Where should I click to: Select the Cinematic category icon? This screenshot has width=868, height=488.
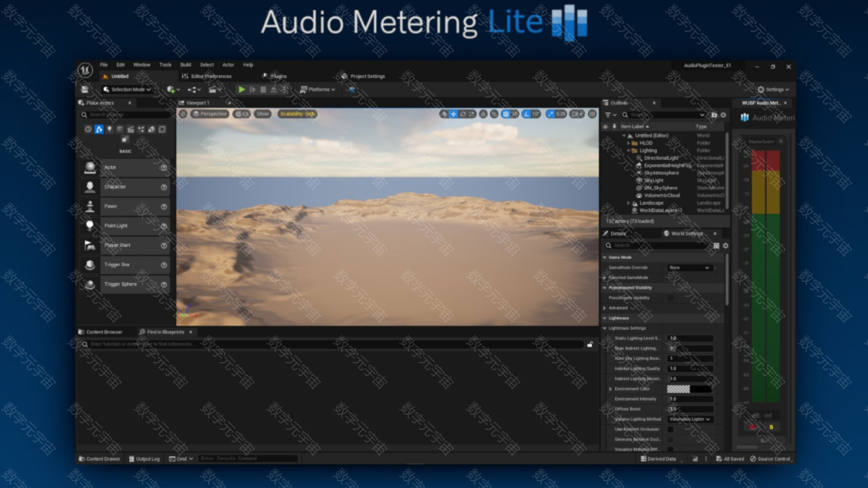(x=130, y=129)
